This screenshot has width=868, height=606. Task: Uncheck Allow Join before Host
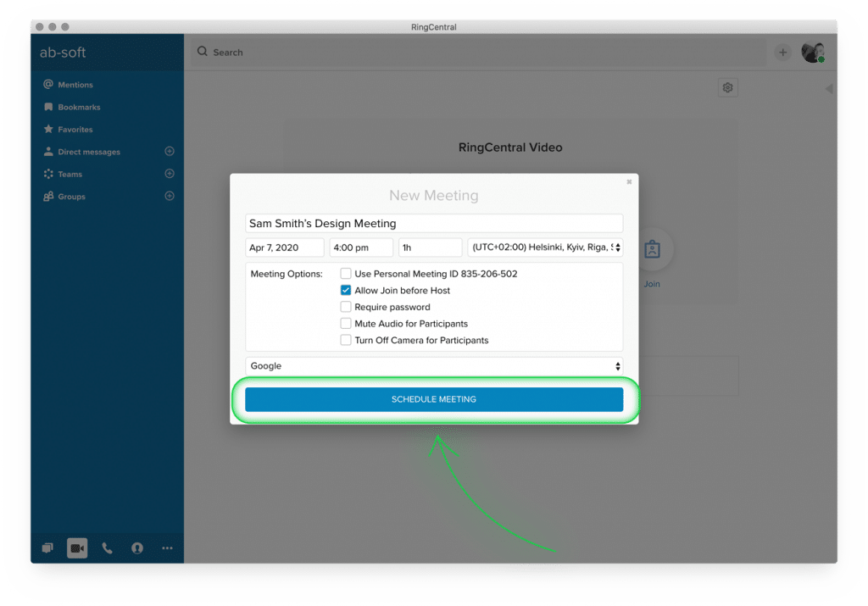click(346, 290)
